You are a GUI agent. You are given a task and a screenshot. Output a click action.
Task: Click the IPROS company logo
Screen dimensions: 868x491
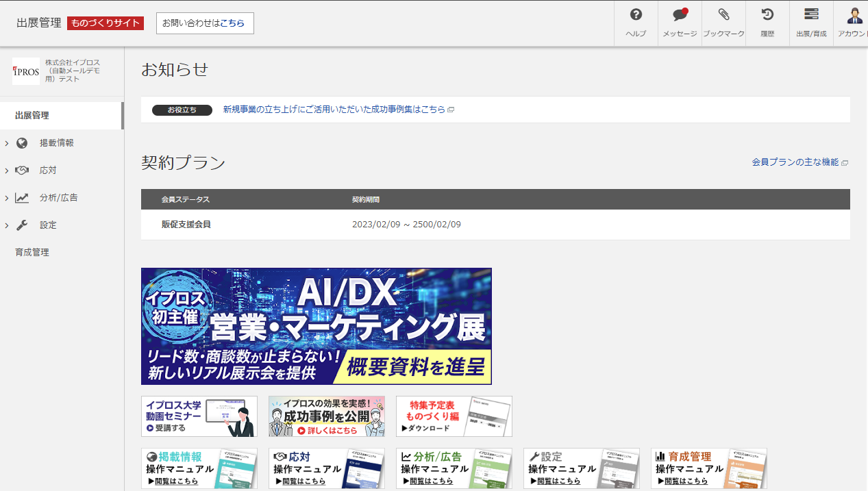pos(26,71)
